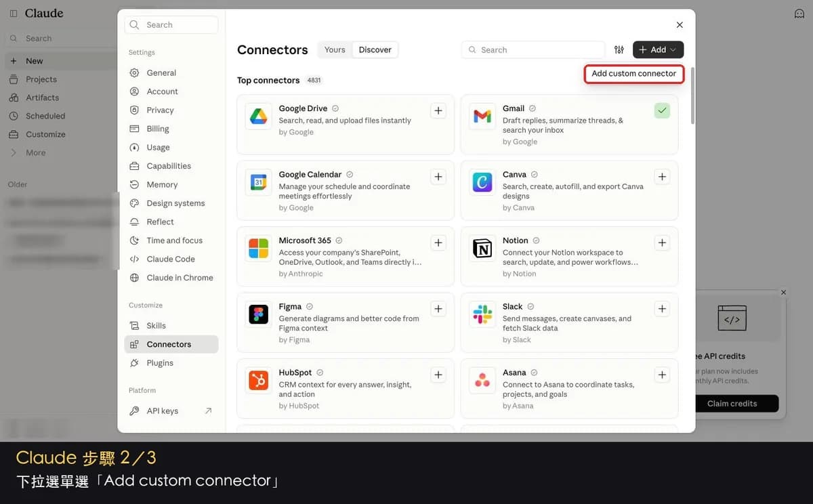Viewport: 813px width, 504px height.
Task: Switch to the Yours tab
Action: point(335,49)
